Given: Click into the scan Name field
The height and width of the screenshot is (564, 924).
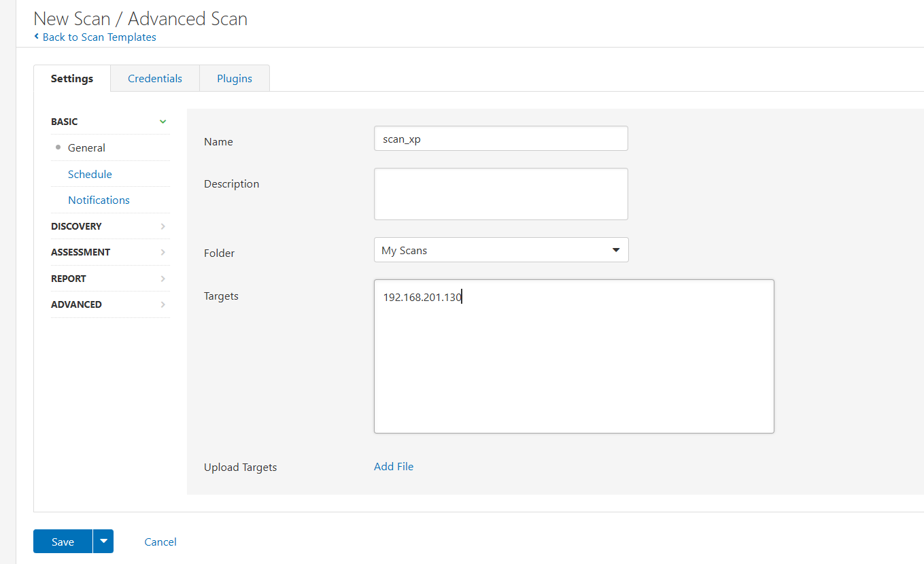Looking at the screenshot, I should (500, 139).
